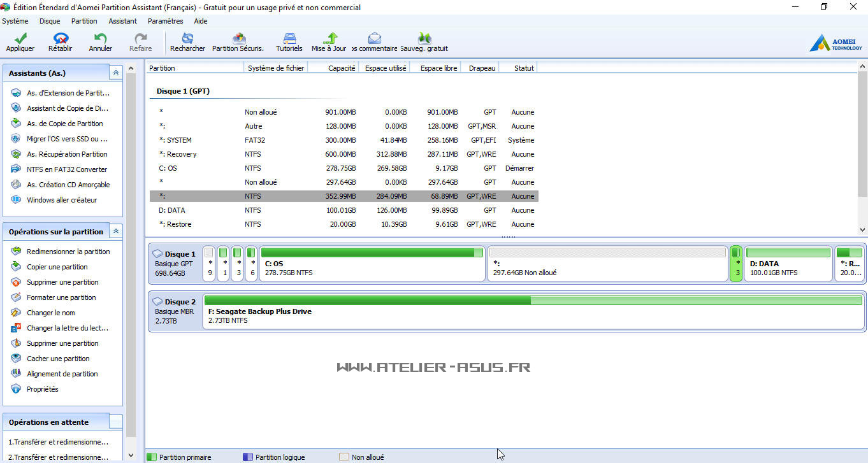Viewport: 868px width, 463px height.
Task: Collapse the Assistants (As.) panel
Action: [x=115, y=73]
